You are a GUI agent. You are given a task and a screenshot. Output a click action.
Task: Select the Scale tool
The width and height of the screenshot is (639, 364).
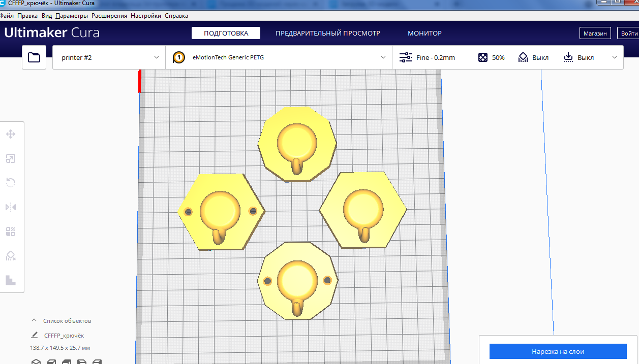click(x=10, y=159)
